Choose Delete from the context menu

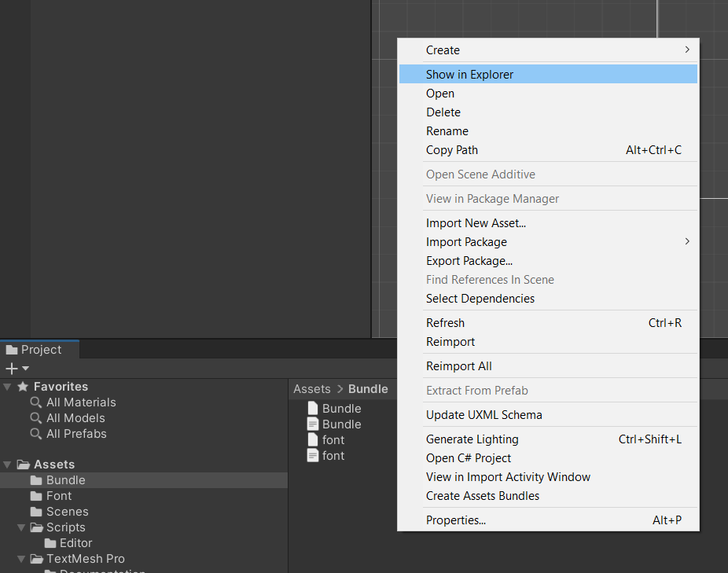click(548, 112)
